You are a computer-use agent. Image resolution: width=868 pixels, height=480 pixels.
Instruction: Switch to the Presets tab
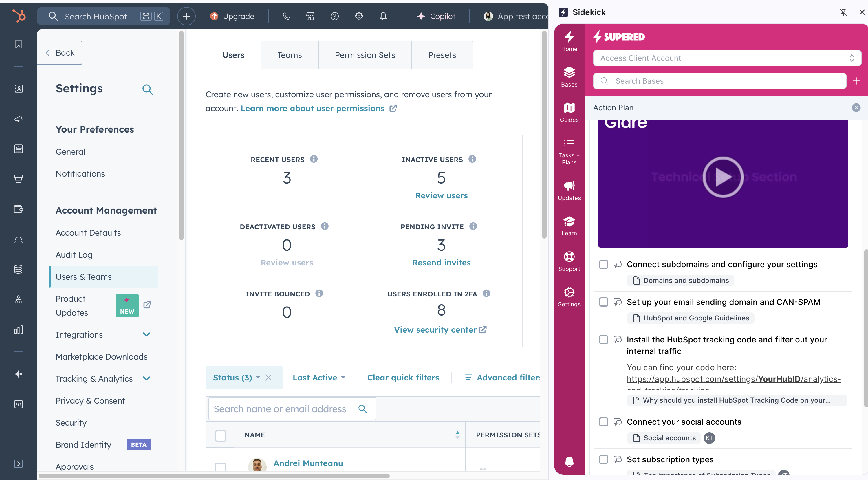(442, 55)
